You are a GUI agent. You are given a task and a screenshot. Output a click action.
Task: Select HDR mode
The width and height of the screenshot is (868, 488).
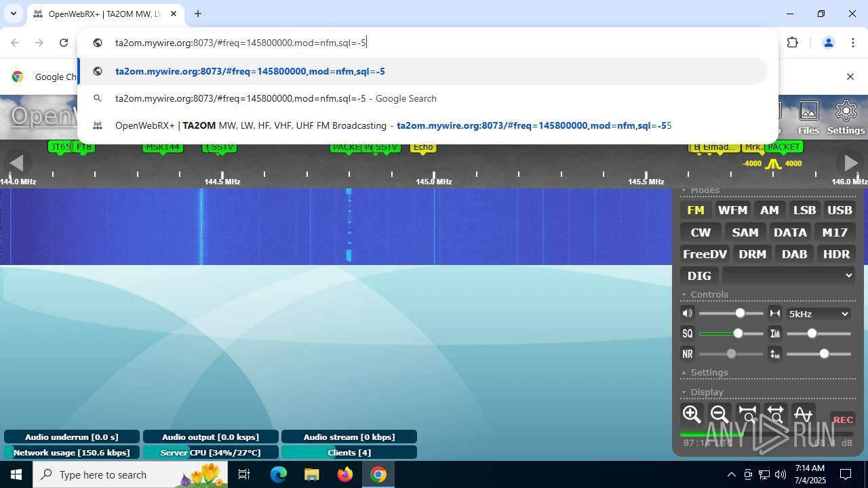[836, 254]
